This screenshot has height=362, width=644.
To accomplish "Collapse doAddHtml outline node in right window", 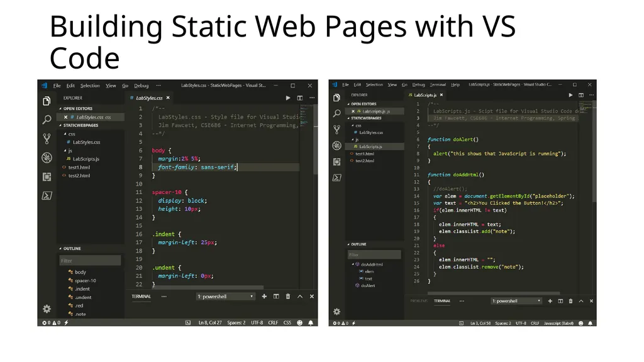I will [x=353, y=264].
